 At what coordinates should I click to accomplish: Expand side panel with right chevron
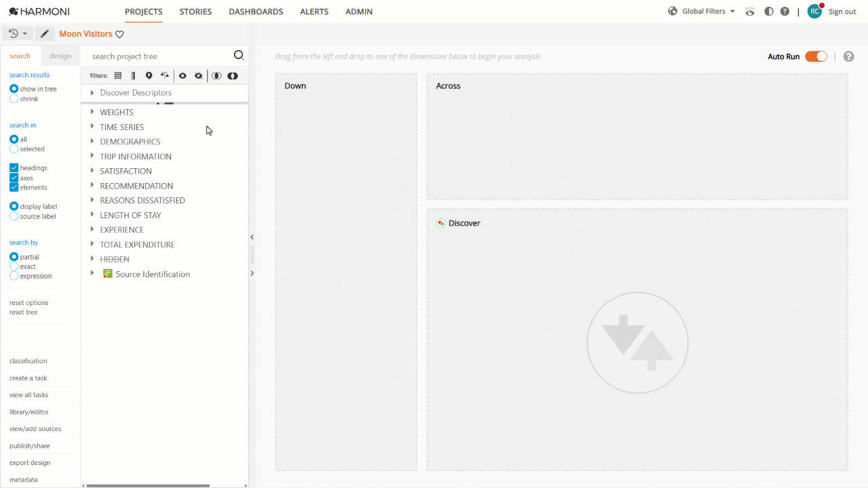coord(252,273)
